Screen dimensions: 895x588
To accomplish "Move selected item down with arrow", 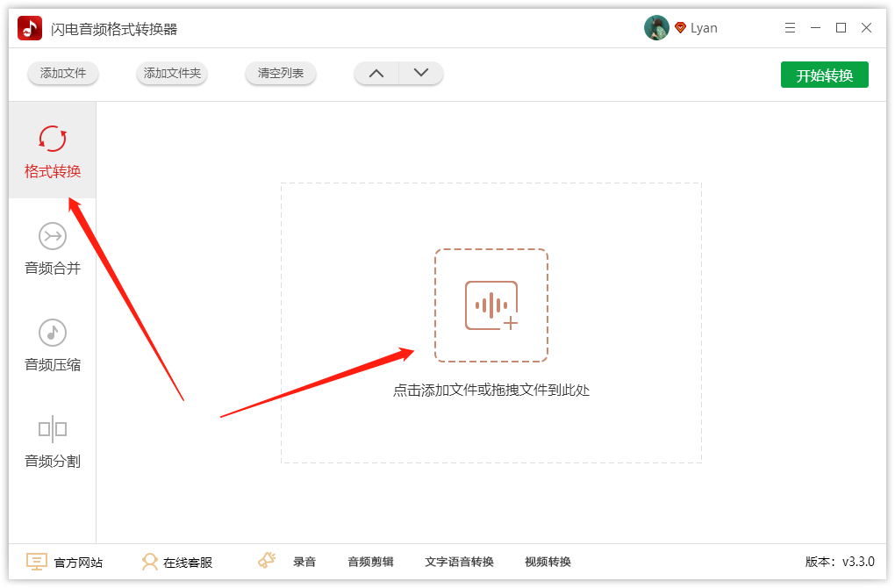I will 421,74.
